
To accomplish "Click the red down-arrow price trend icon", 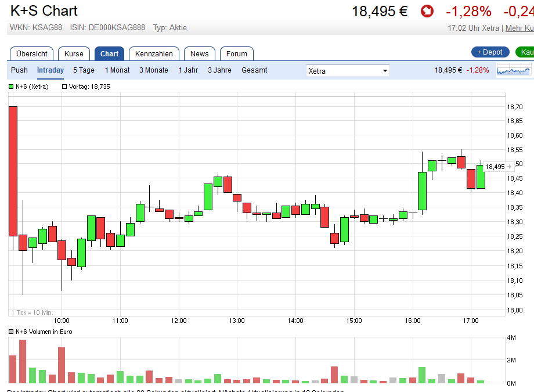I will pos(427,11).
